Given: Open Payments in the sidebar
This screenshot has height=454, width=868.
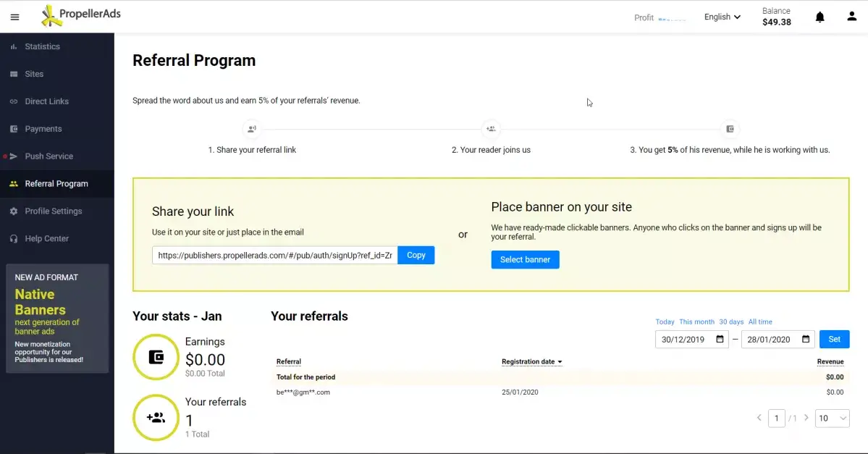Looking at the screenshot, I should tap(57, 129).
